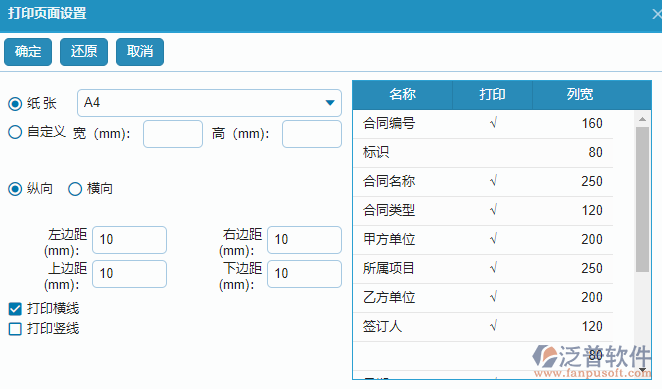Select the 合同编号 row name
This screenshot has width=662, height=389.
click(x=389, y=123)
